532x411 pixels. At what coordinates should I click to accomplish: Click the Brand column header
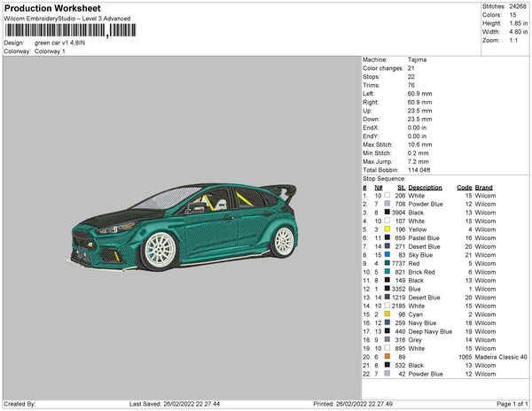483,187
